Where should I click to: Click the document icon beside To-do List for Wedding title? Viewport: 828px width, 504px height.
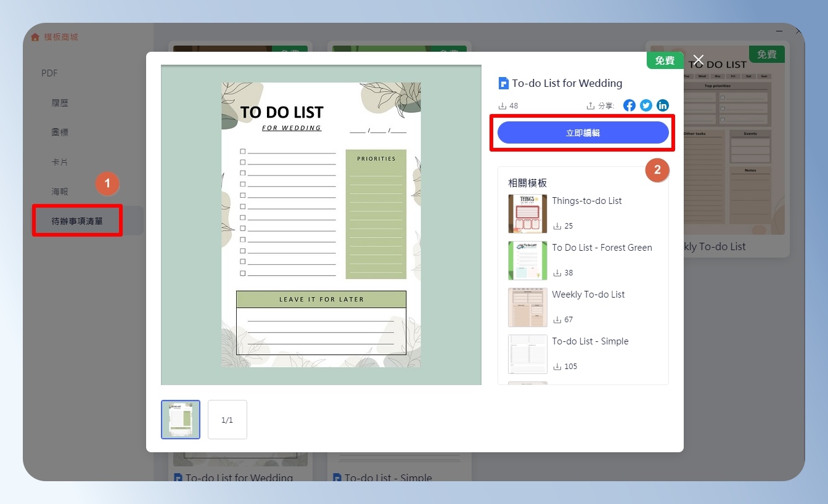coord(504,83)
